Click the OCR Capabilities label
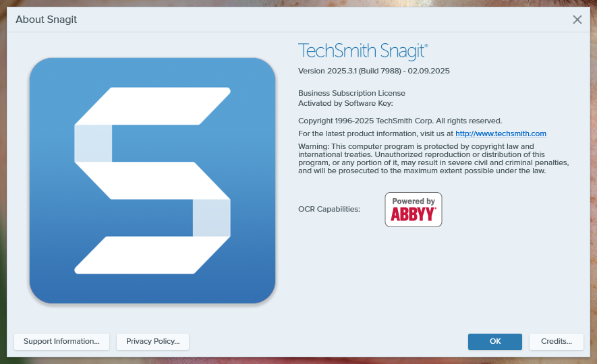This screenshot has width=597, height=364. tap(329, 209)
